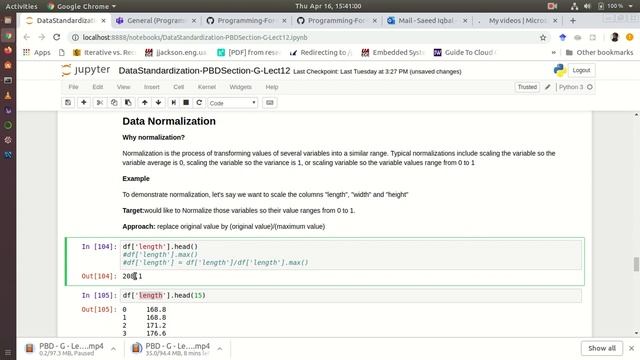Paste cells below icon in Jupyter toolbar

tap(128, 103)
